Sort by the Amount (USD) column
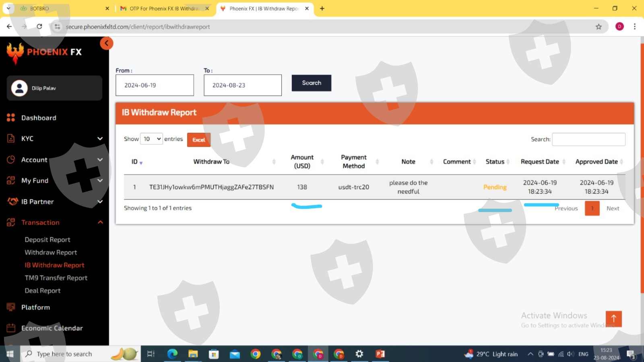Viewport: 644px width, 362px height. [302, 162]
